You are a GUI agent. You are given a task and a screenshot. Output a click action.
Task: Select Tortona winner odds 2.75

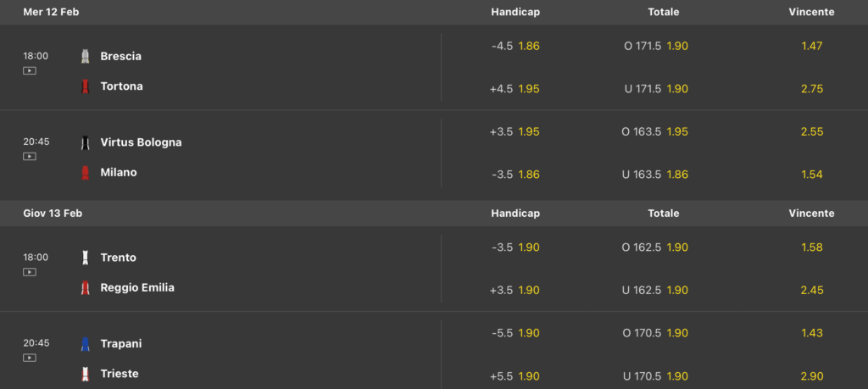(811, 89)
